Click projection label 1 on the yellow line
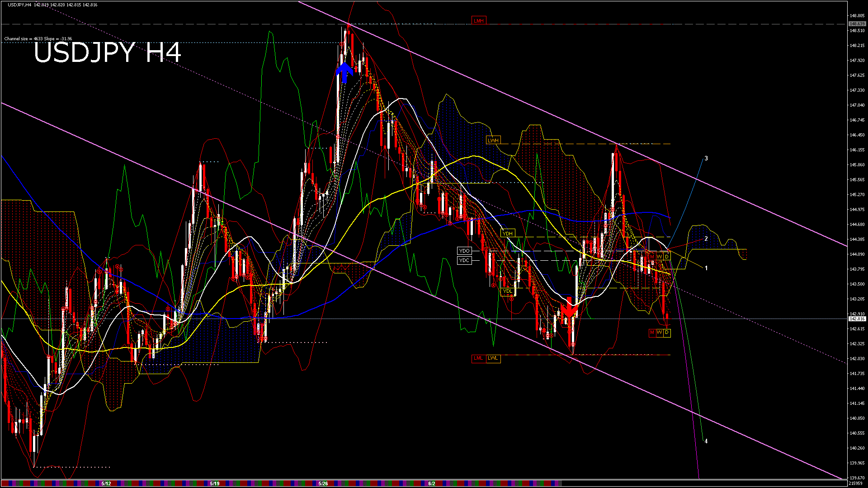868x488 pixels. tap(706, 268)
